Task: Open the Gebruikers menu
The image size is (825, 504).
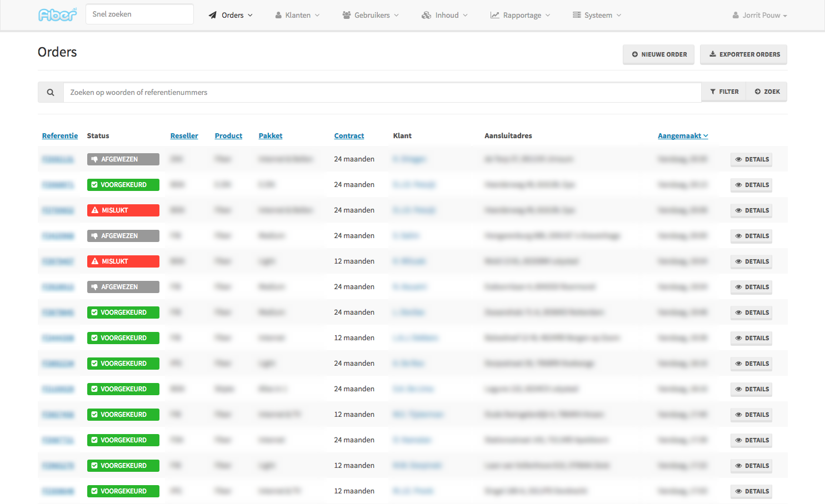Action: point(371,15)
